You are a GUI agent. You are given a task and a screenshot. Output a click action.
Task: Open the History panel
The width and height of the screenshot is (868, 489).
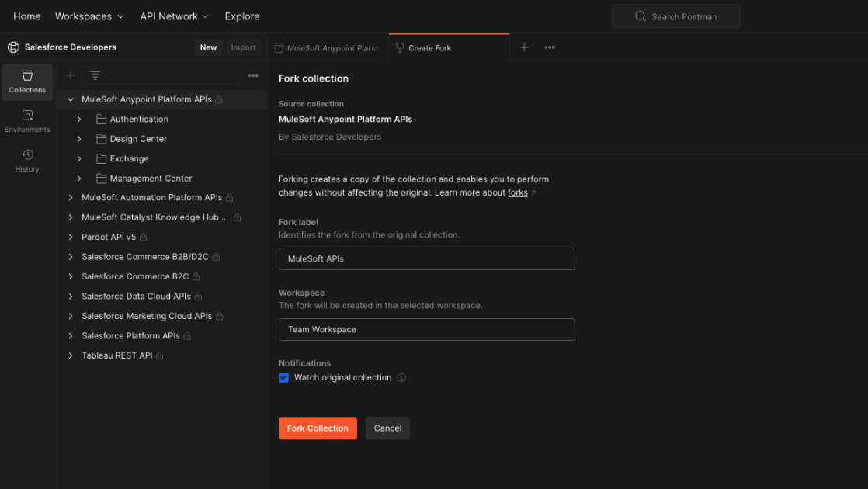[x=27, y=159]
